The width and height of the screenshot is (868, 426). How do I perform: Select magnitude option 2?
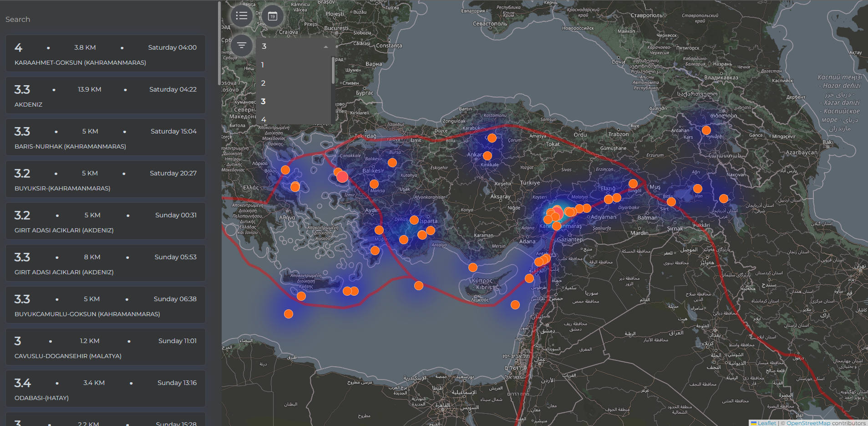coord(294,83)
